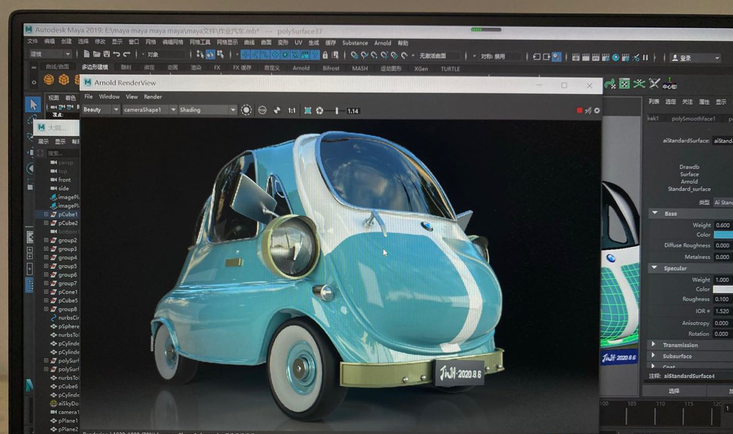Click the Open Scene folder icon
The height and width of the screenshot is (434, 733).
(96, 54)
